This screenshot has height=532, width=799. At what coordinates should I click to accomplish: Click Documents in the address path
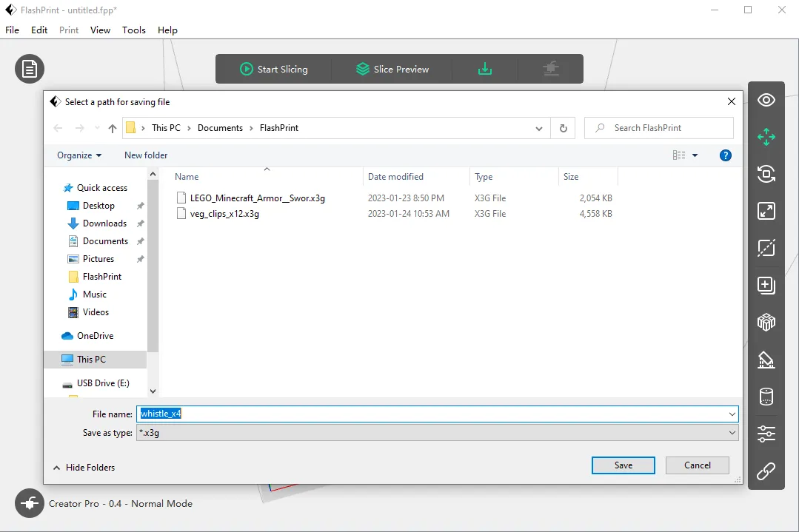coord(220,128)
